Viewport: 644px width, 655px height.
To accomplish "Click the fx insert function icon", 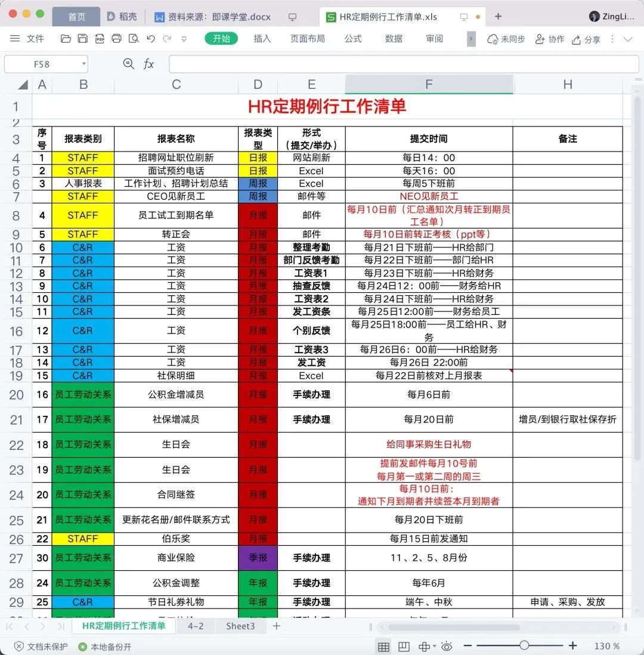I will coord(148,64).
